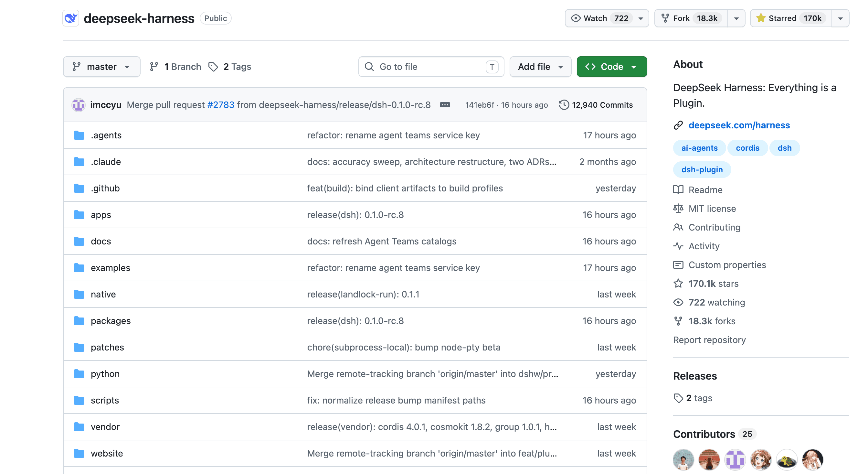
Task: View the 170.1k stars link
Action: pyautogui.click(x=713, y=284)
